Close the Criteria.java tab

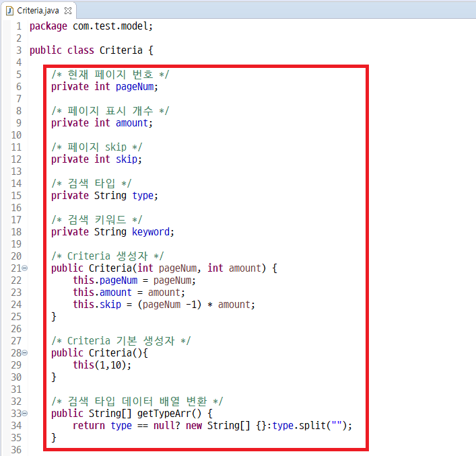click(x=68, y=11)
